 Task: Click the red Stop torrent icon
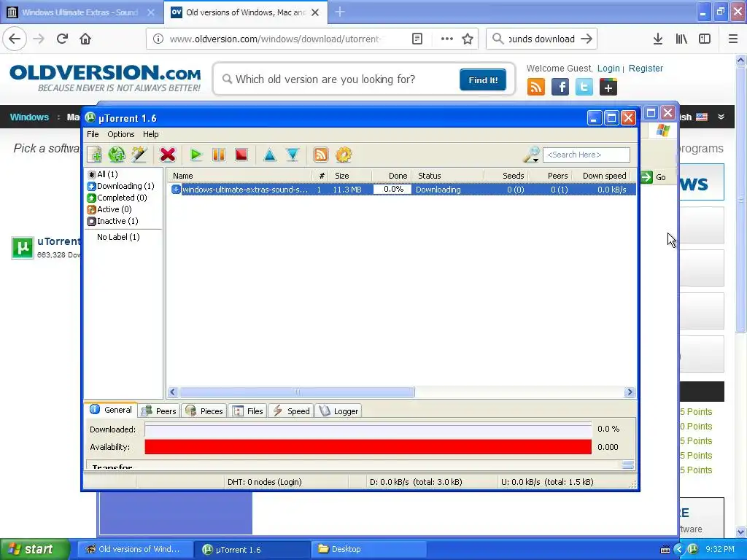241,155
